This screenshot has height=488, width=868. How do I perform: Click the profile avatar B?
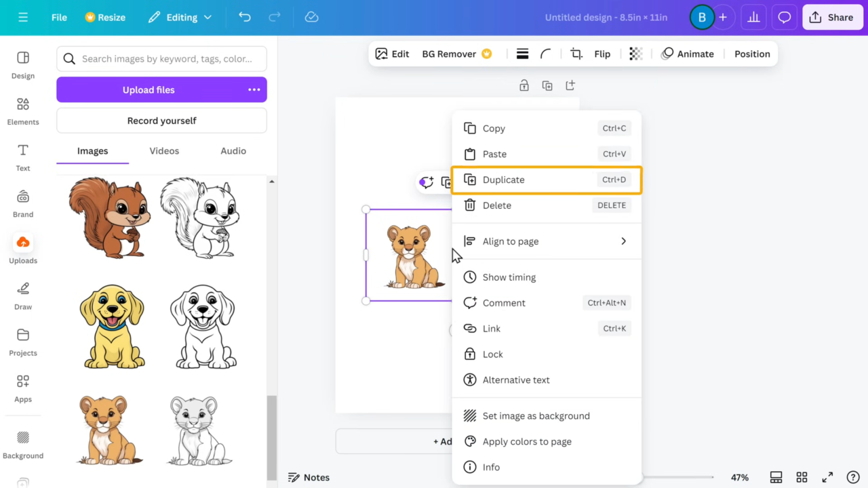[x=702, y=18]
